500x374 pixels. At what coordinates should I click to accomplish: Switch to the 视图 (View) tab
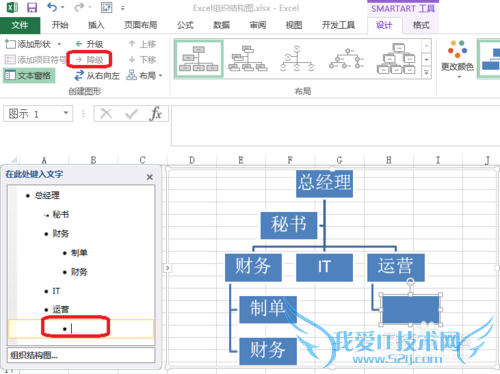[x=294, y=25]
